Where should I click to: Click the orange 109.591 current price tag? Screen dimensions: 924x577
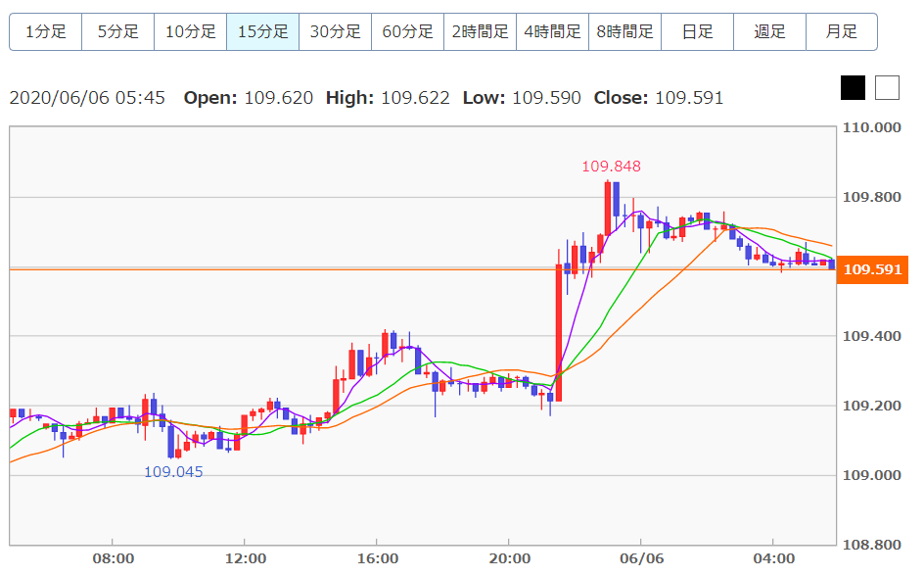(873, 269)
